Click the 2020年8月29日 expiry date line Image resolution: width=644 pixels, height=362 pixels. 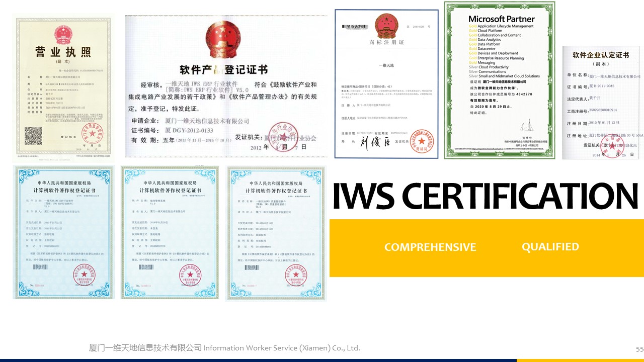(490, 107)
